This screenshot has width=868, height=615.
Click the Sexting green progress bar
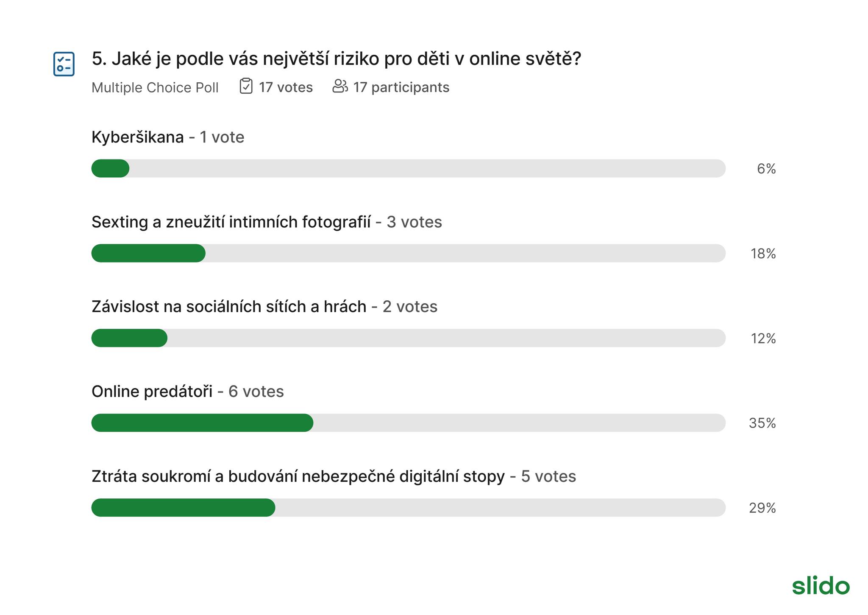(148, 253)
